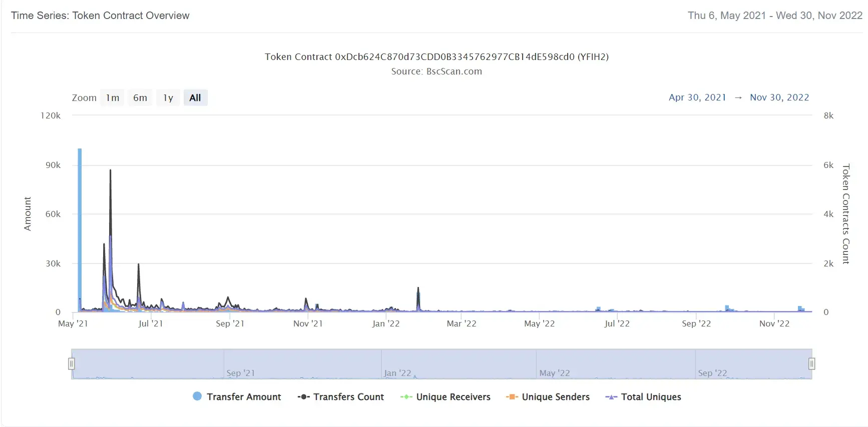Click the green Unique Receivers diamond icon

406,396
